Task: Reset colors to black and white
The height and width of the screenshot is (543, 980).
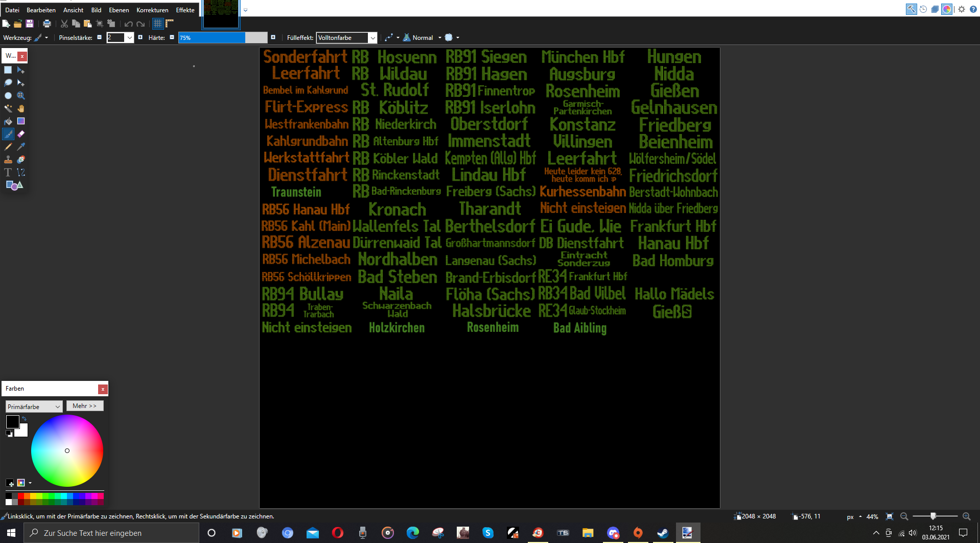Action: click(9, 434)
